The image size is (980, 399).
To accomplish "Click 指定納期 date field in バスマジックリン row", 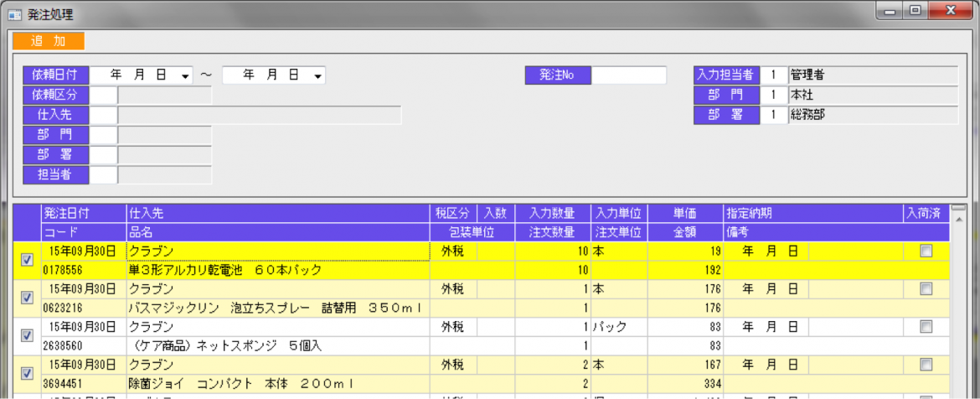I will point(766,289).
